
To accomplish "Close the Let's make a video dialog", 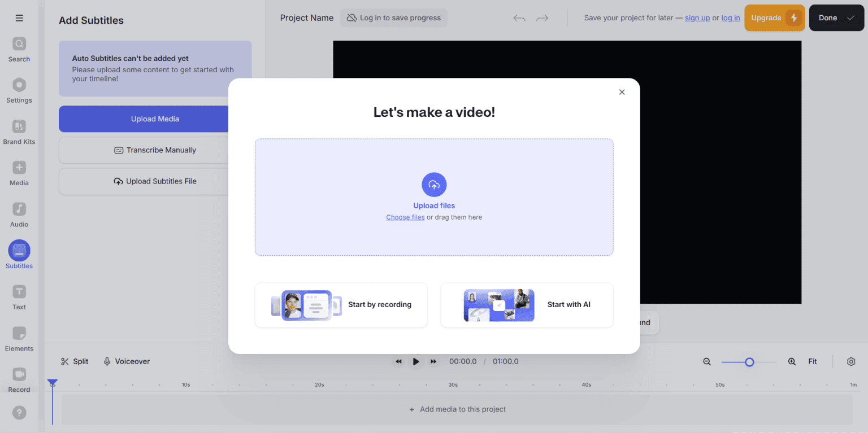I will tap(622, 92).
